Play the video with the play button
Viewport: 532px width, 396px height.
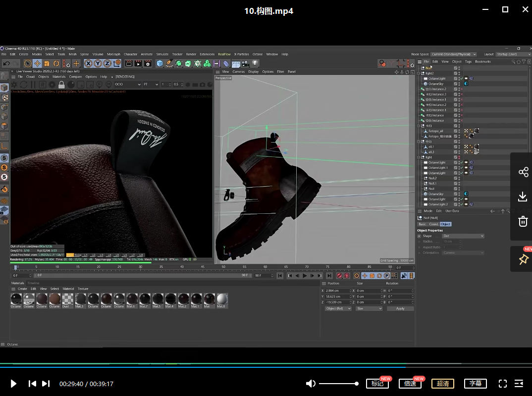click(x=13, y=384)
